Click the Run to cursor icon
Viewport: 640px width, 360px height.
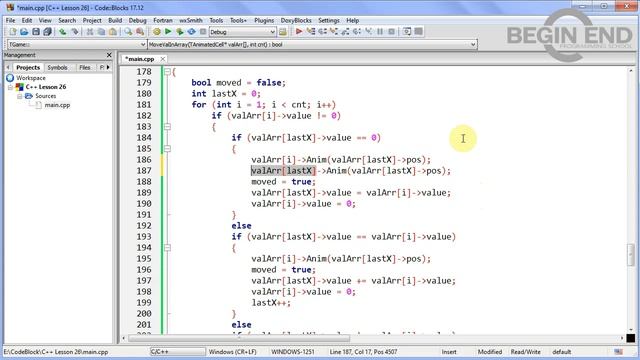pyautogui.click(x=311, y=31)
